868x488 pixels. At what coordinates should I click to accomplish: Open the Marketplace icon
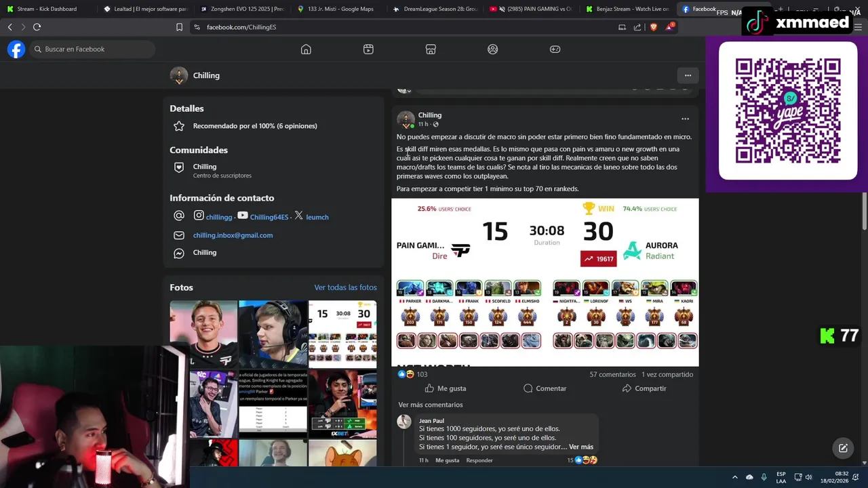click(x=431, y=49)
